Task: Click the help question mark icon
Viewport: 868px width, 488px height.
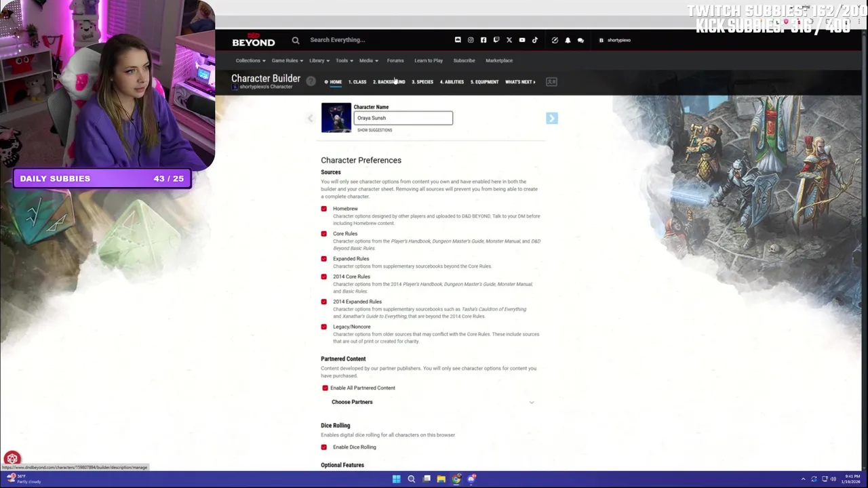Action: point(311,81)
